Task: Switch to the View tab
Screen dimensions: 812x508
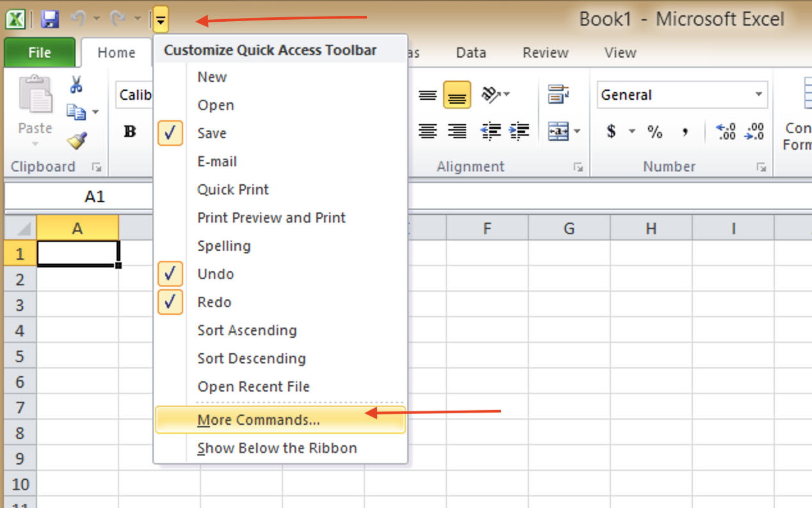Action: point(621,53)
